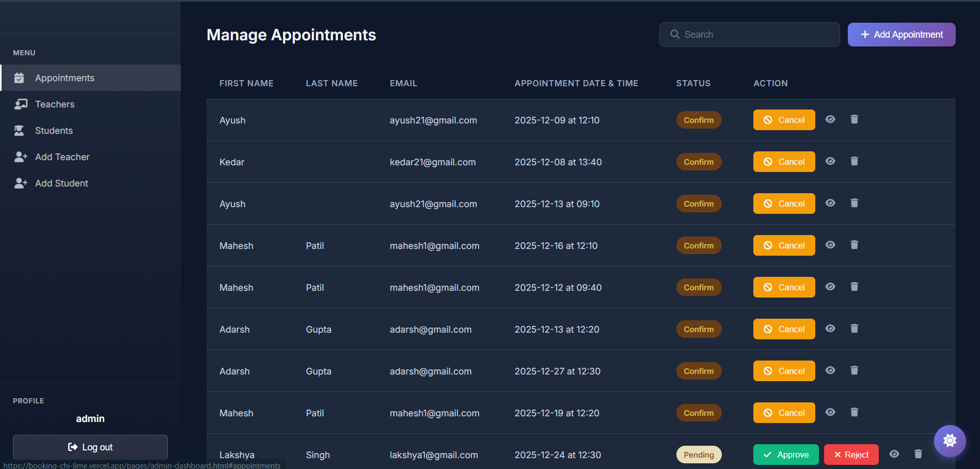Go to Students in the sidebar
The width and height of the screenshot is (980, 469).
[90, 131]
